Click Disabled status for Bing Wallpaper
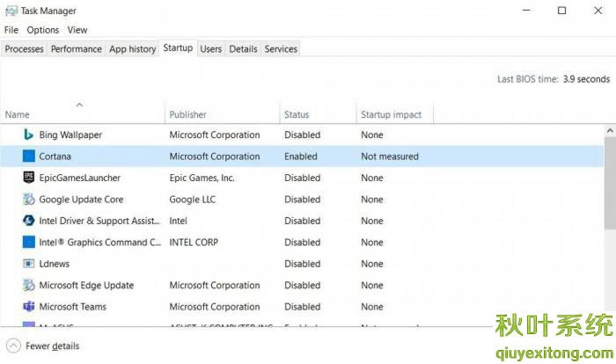The image size is (616, 364). tap(303, 135)
